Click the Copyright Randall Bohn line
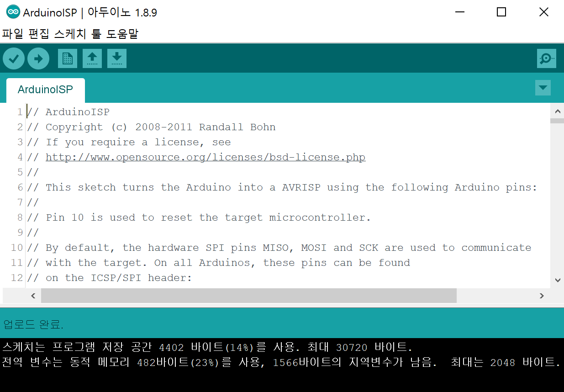 (x=151, y=127)
